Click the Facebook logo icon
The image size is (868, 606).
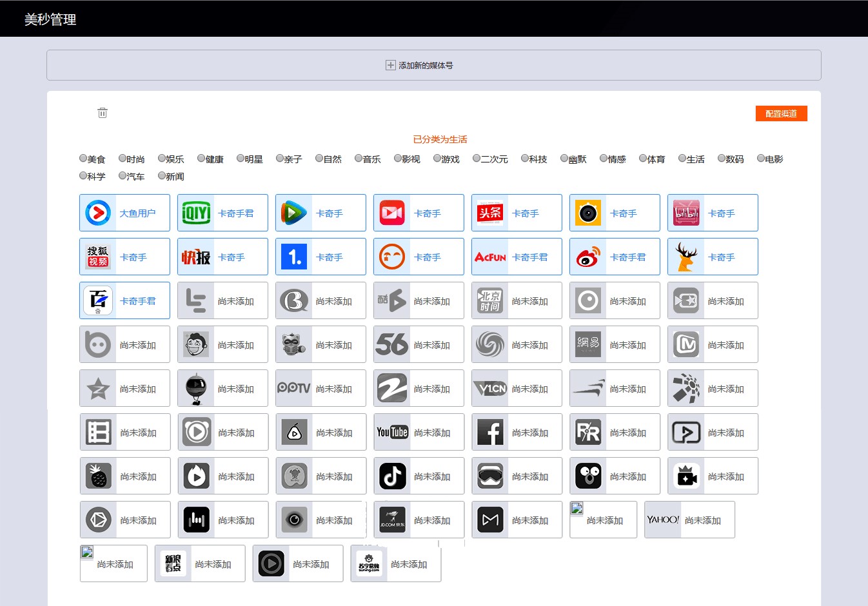click(x=490, y=432)
